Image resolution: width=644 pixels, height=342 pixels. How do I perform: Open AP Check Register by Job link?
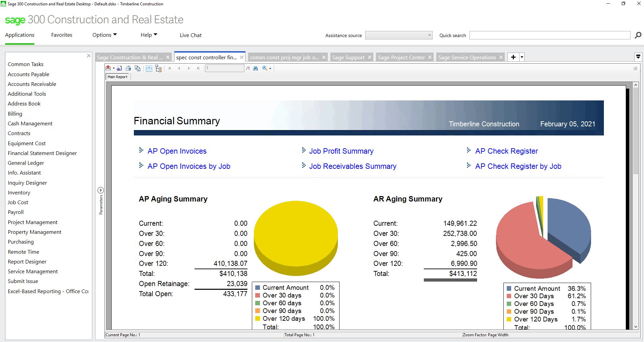[518, 166]
